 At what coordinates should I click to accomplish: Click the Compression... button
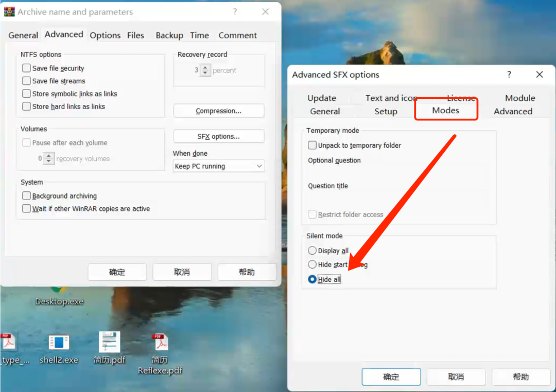pyautogui.click(x=219, y=111)
